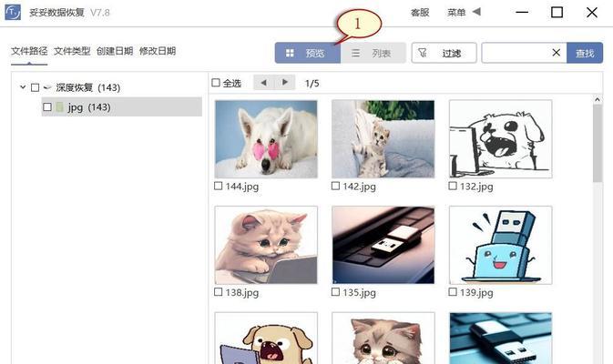Click the 139.jpg file name
Image resolution: width=613 pixels, height=364 pixels.
click(x=476, y=292)
